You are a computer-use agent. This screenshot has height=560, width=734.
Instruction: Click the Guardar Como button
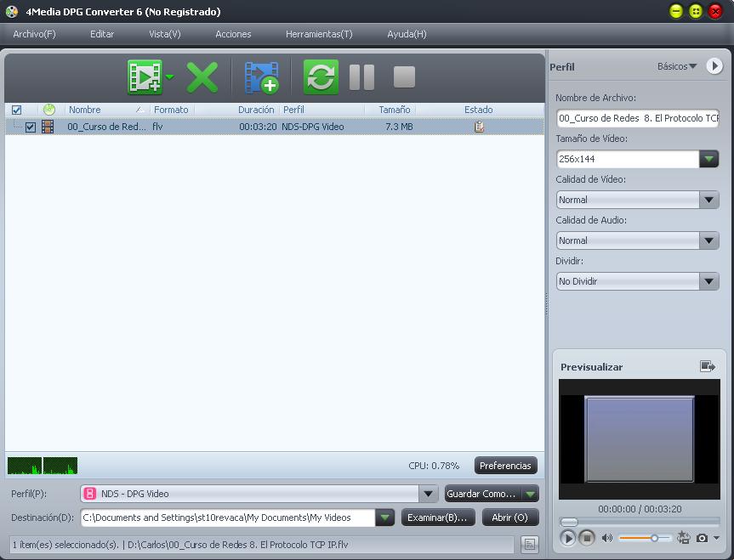coord(481,494)
